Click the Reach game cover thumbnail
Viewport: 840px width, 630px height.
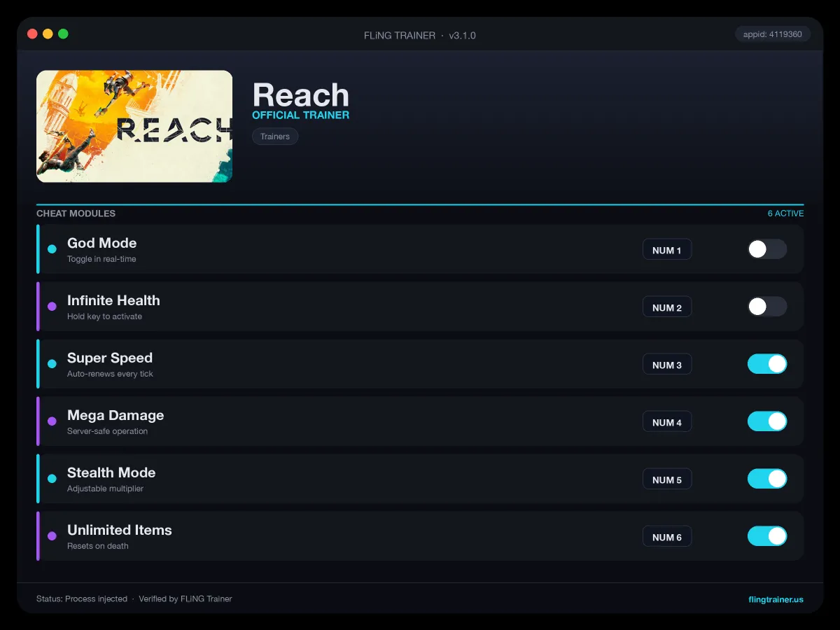tap(134, 126)
